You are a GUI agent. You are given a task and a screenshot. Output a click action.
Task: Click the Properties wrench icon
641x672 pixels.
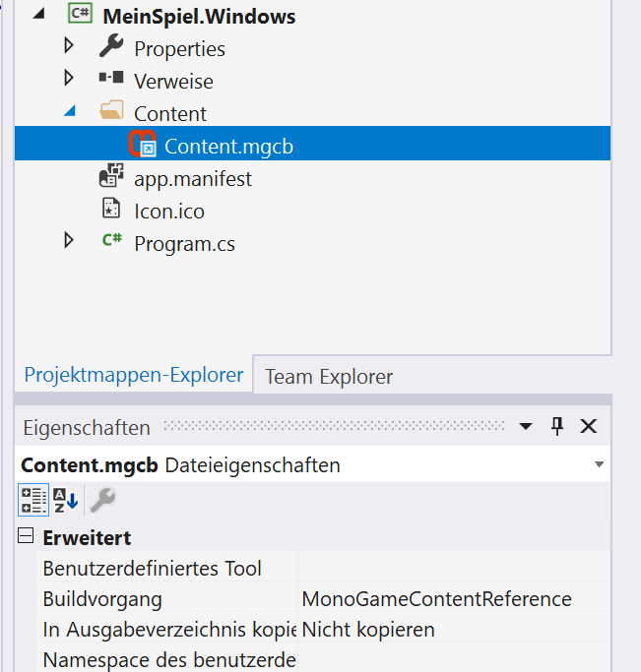click(111, 47)
